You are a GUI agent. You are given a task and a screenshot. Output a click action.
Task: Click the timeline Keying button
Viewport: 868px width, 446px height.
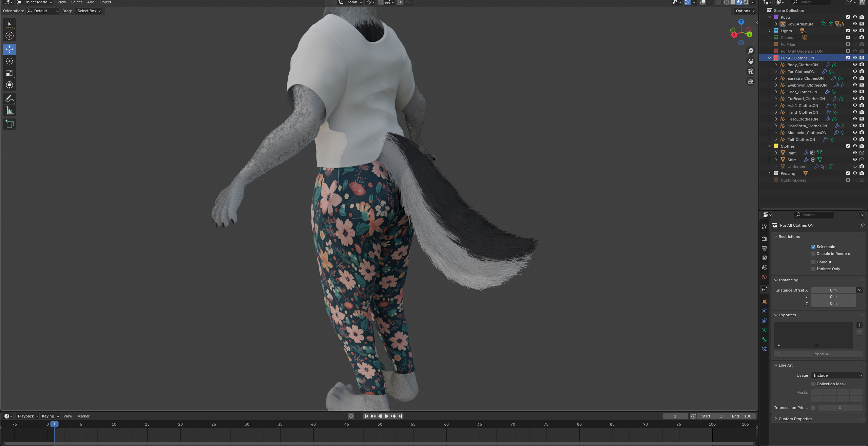coord(50,416)
